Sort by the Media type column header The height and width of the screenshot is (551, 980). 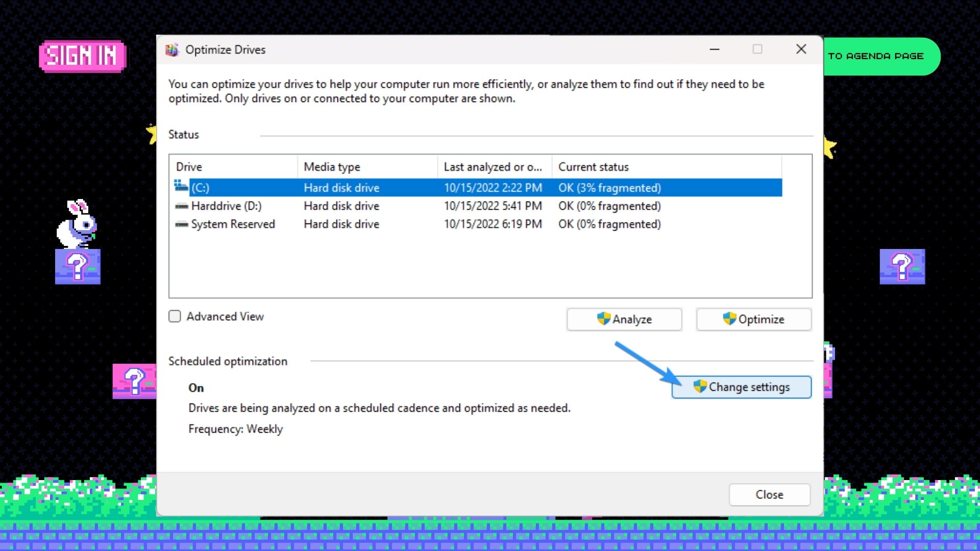[x=367, y=167]
